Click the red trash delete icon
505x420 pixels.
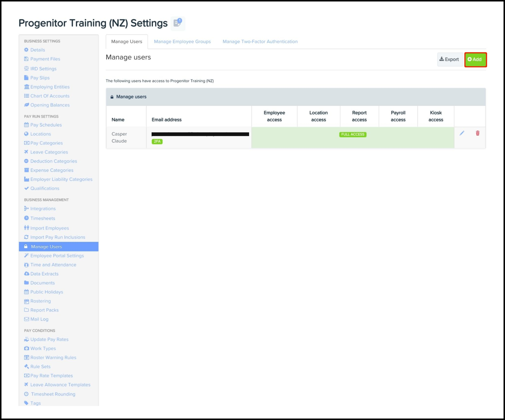tap(477, 133)
